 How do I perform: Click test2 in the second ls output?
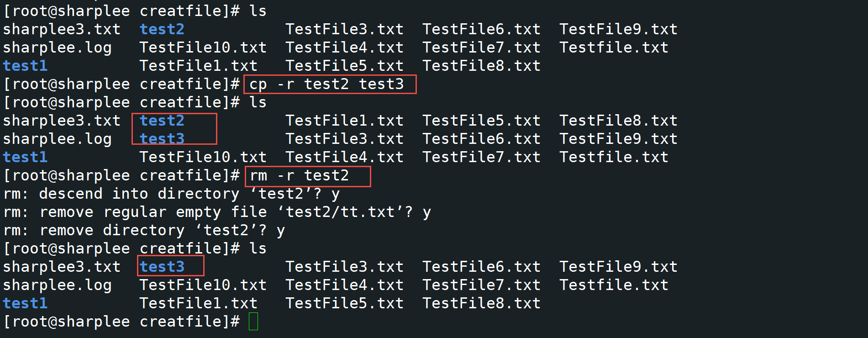tap(162, 121)
